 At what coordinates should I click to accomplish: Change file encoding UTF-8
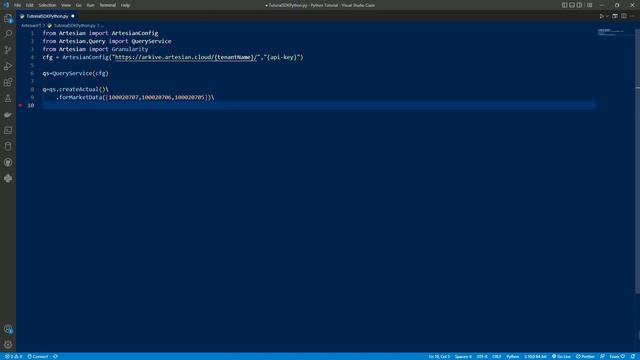tap(482, 356)
